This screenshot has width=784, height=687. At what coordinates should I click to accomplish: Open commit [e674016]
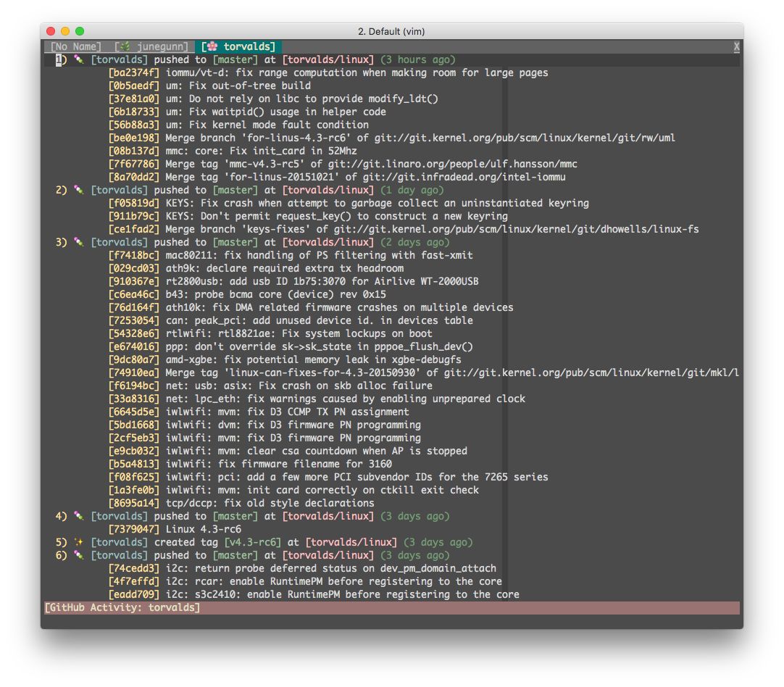point(134,346)
